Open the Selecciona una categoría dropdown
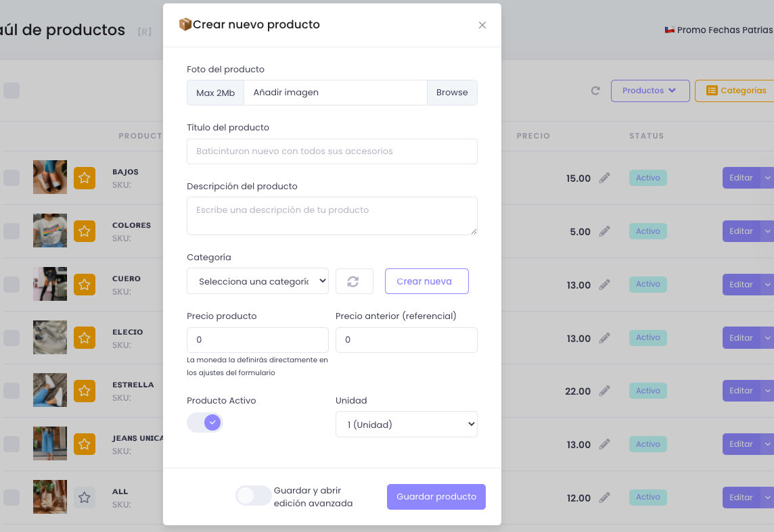This screenshot has width=774, height=532. (257, 281)
